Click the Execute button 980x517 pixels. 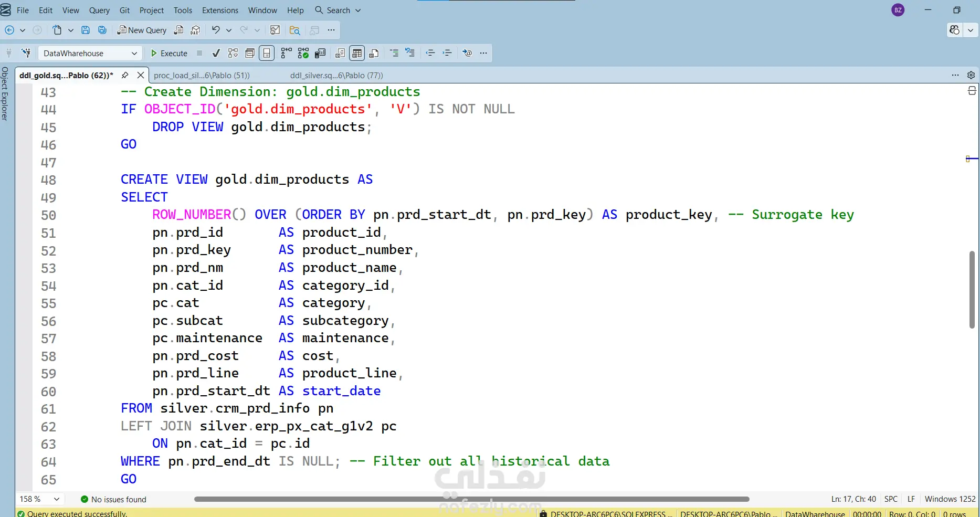tap(169, 53)
